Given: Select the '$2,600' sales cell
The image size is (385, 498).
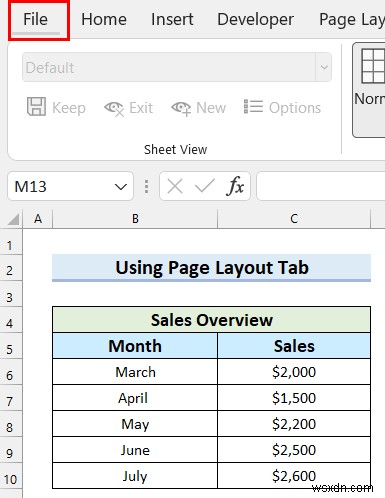Looking at the screenshot, I should [x=294, y=476].
